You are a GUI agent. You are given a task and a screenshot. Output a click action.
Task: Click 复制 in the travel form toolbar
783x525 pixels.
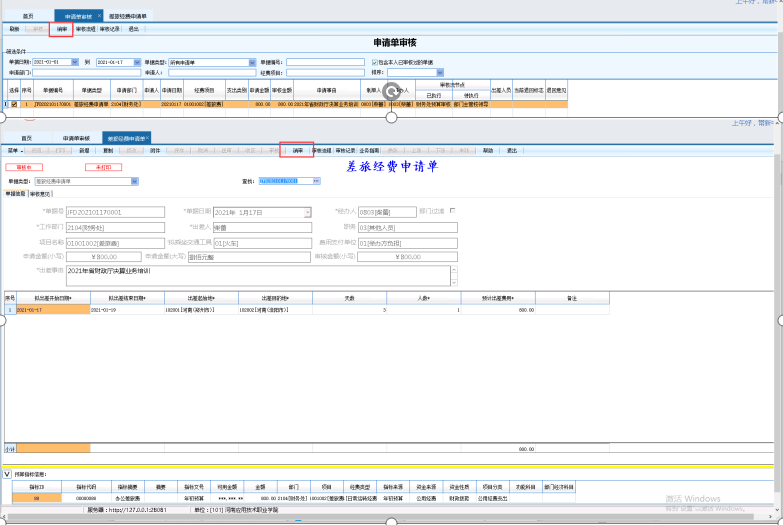point(108,150)
